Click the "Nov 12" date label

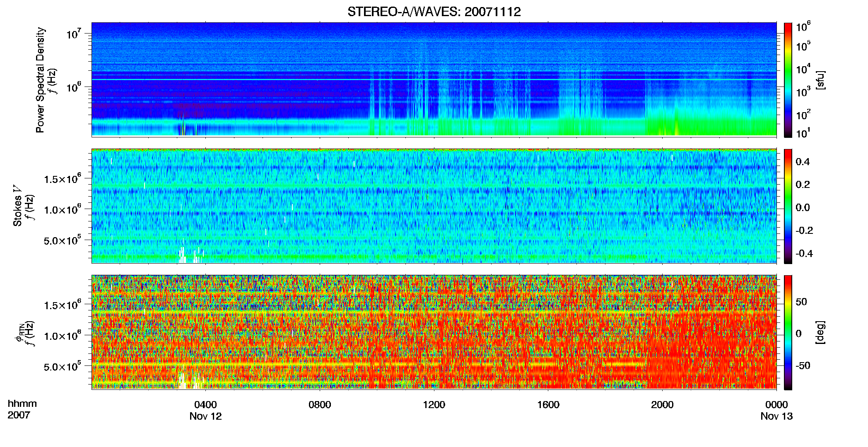[205, 416]
